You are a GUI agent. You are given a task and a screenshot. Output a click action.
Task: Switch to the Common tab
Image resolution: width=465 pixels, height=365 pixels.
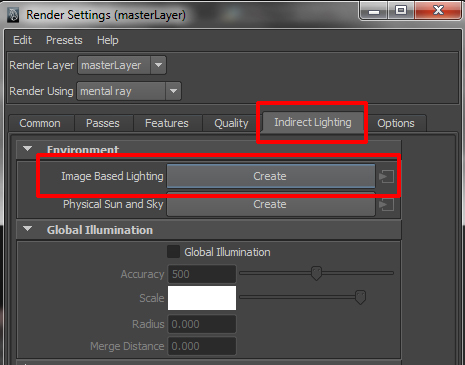40,123
